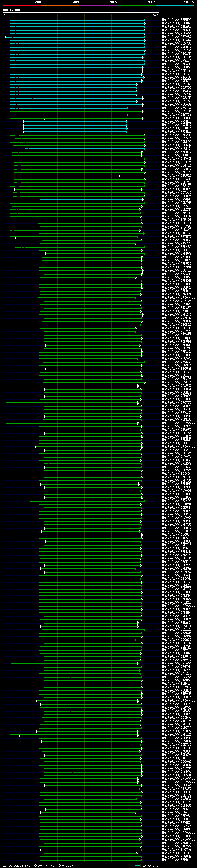
Task: Select hit UniRef100_P49359
Action: click(x=177, y=54)
